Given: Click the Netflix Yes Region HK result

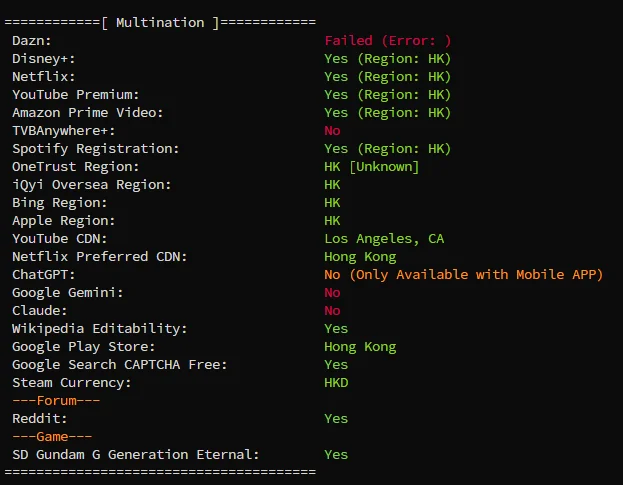Looking at the screenshot, I should coord(388,77).
